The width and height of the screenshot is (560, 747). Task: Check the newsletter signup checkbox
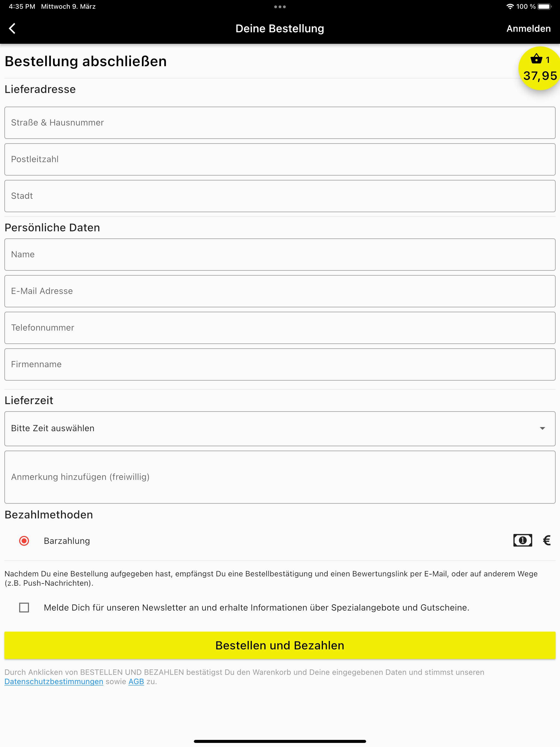(24, 607)
